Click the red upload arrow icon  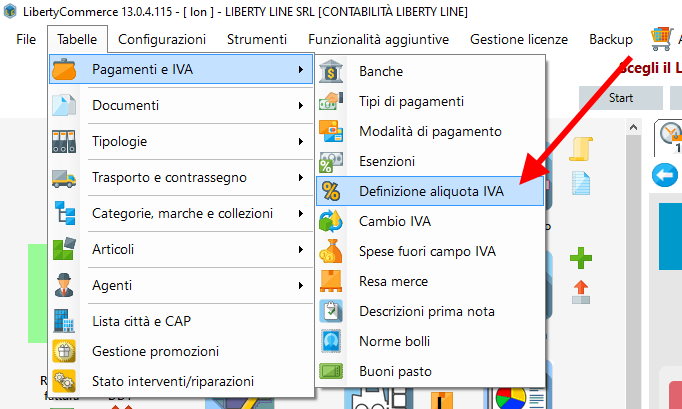[x=581, y=292]
